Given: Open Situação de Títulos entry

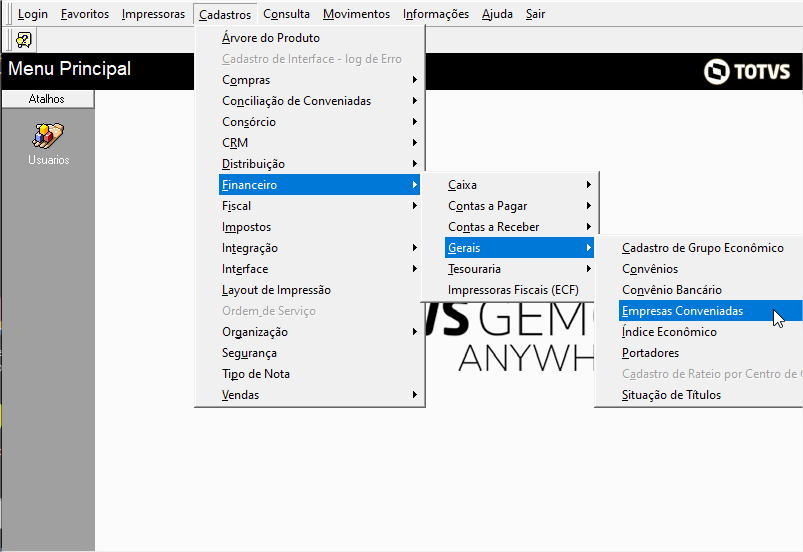Looking at the screenshot, I should point(710,395).
